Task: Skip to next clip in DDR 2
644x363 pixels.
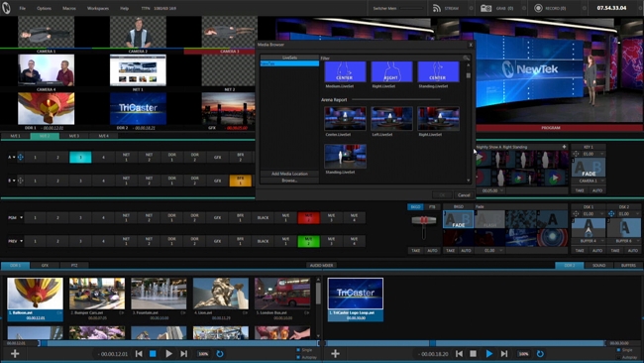Action: [x=504, y=353]
